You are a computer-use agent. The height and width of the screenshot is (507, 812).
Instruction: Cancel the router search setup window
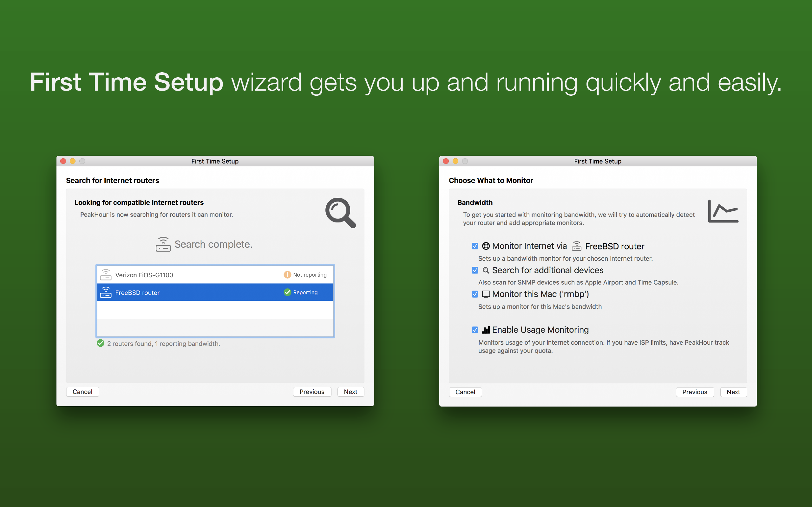coord(82,392)
